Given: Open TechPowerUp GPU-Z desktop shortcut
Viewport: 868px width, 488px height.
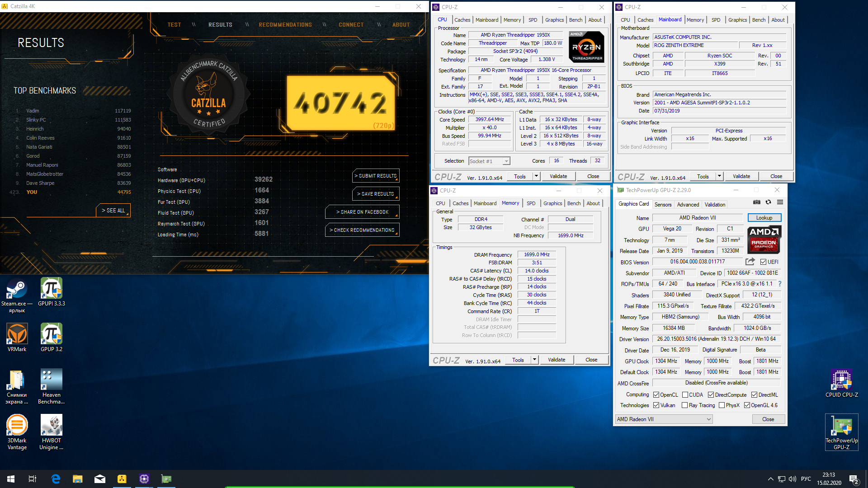Looking at the screenshot, I should (842, 432).
